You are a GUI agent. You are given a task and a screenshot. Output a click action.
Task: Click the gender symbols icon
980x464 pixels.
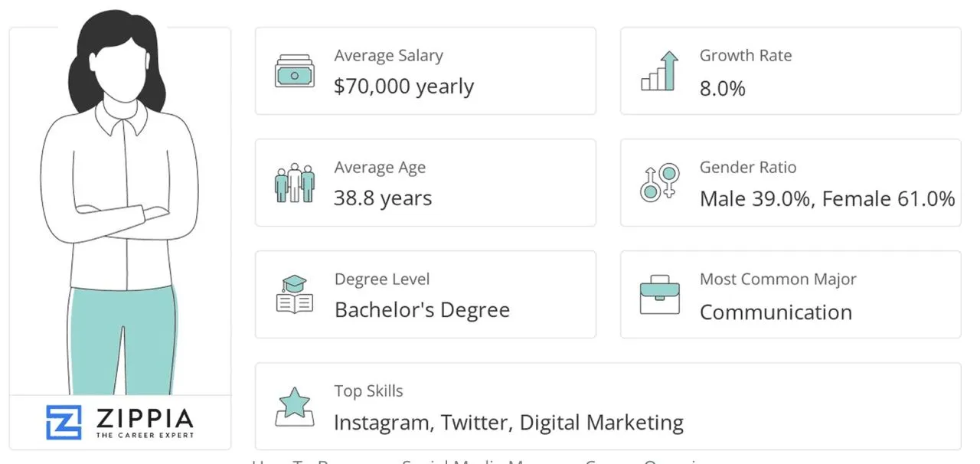pos(659,182)
